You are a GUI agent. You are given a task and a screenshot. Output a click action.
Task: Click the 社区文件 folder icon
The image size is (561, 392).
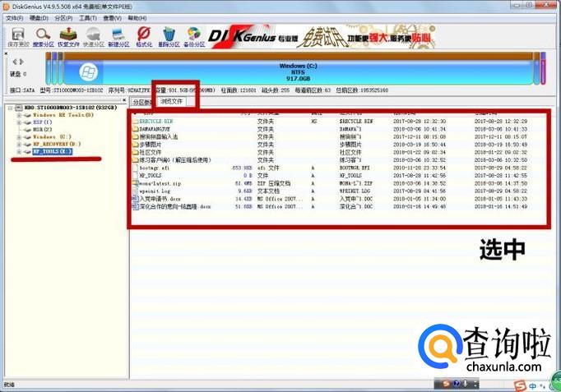click(x=135, y=152)
